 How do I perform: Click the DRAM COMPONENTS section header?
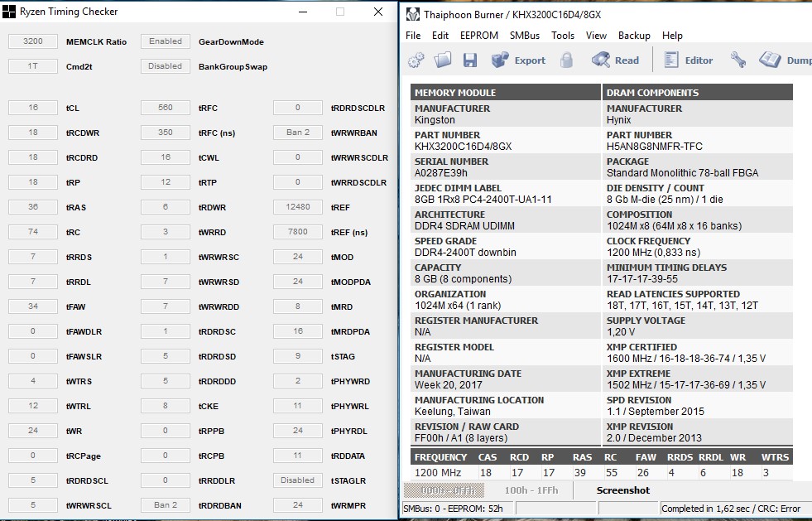[698, 92]
